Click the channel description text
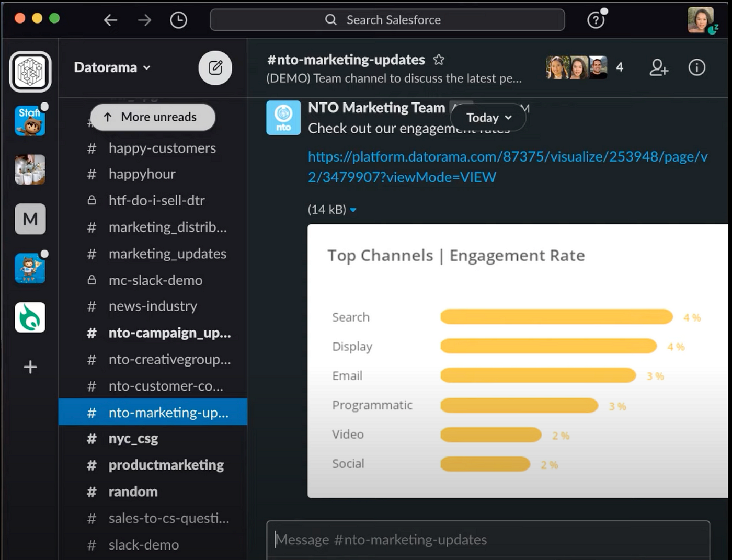732x560 pixels. 394,78
